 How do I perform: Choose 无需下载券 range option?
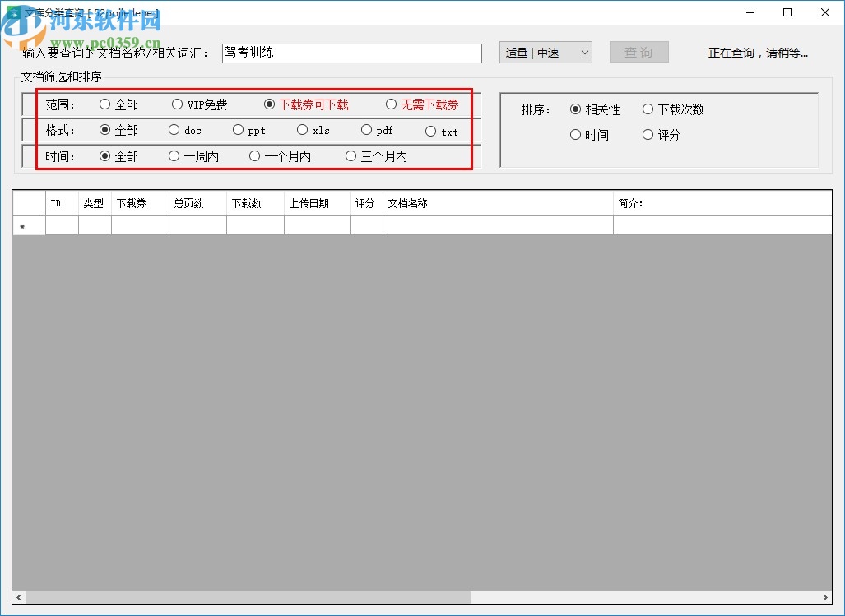[422, 104]
